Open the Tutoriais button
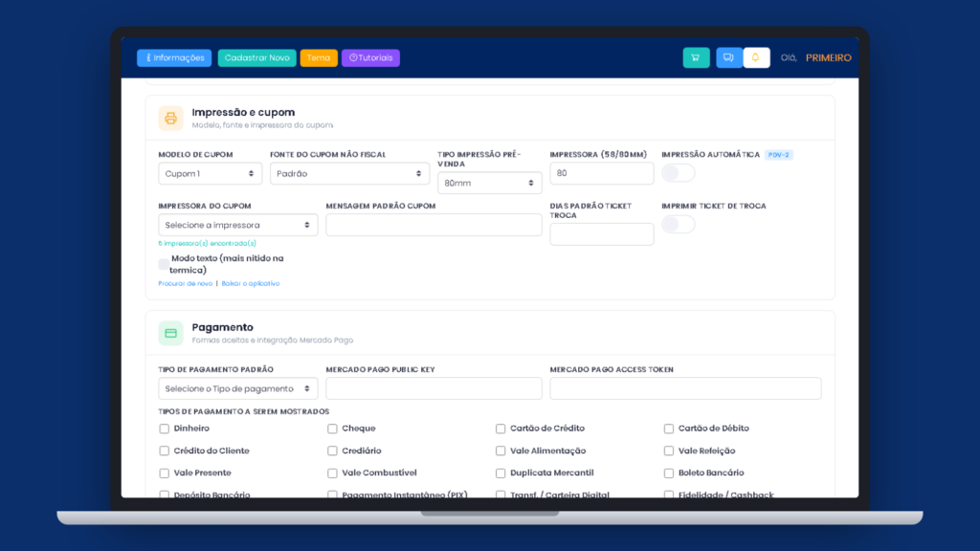Viewport: 980px width, 551px height. pos(370,58)
